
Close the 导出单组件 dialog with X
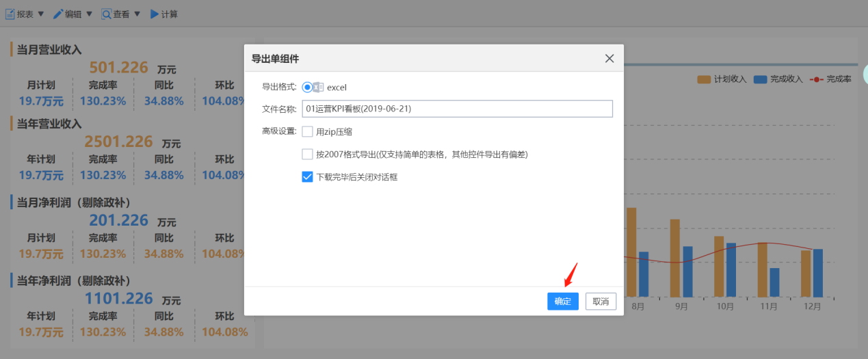[609, 58]
